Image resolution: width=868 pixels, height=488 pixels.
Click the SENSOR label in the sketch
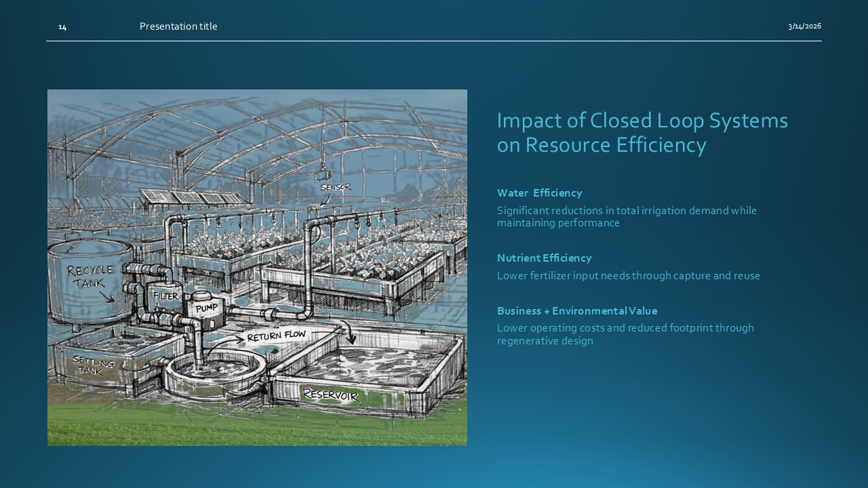(336, 187)
